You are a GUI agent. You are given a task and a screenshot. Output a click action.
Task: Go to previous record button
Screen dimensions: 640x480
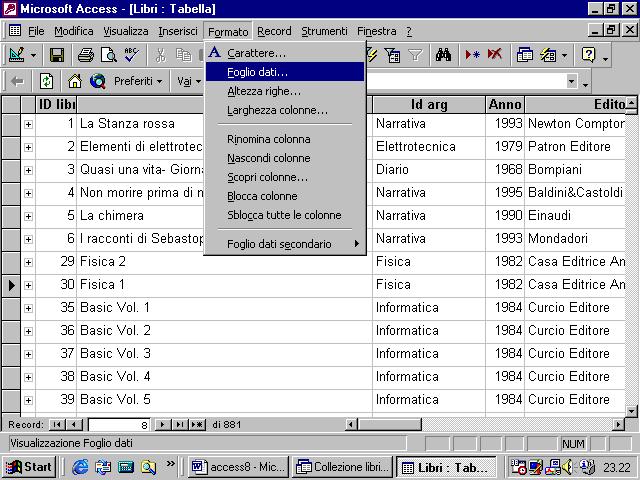pyautogui.click(x=74, y=424)
